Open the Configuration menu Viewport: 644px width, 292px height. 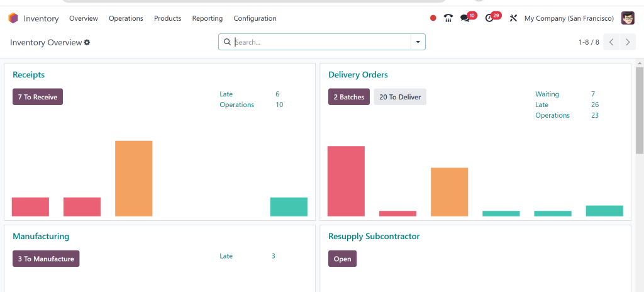[255, 18]
